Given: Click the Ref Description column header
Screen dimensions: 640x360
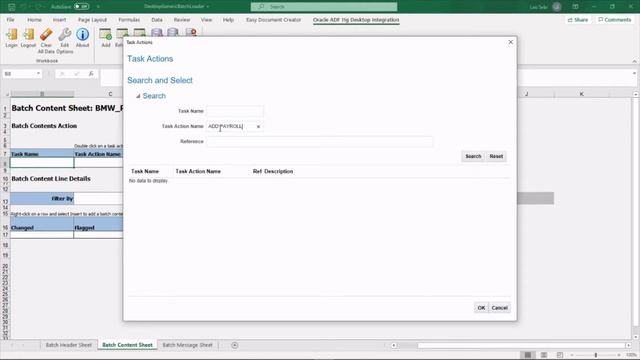Looking at the screenshot, I should coord(273,171).
